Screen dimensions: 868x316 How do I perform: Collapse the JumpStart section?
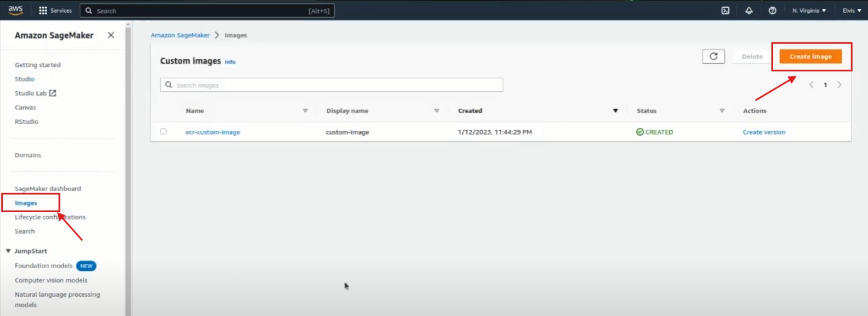coord(8,251)
